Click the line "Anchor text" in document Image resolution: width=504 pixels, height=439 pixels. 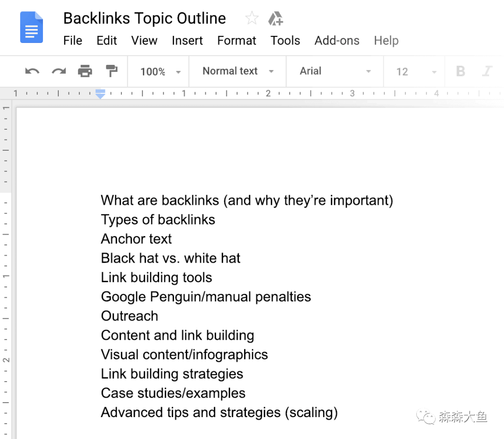coord(136,239)
